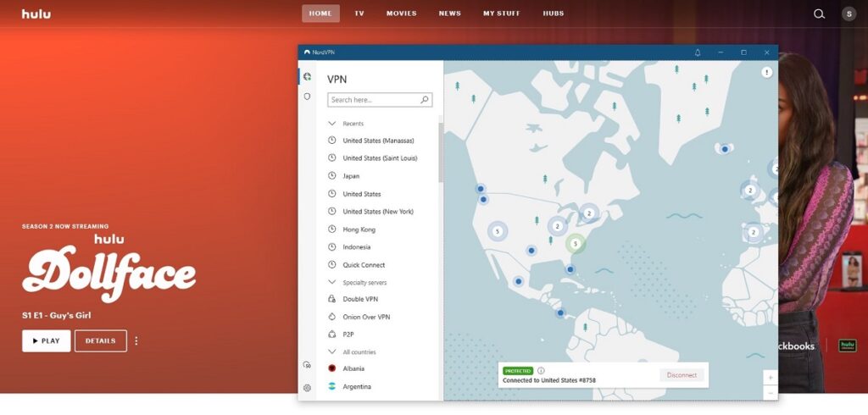Click the PROTECTED status badge
868x415 pixels.
coord(518,371)
